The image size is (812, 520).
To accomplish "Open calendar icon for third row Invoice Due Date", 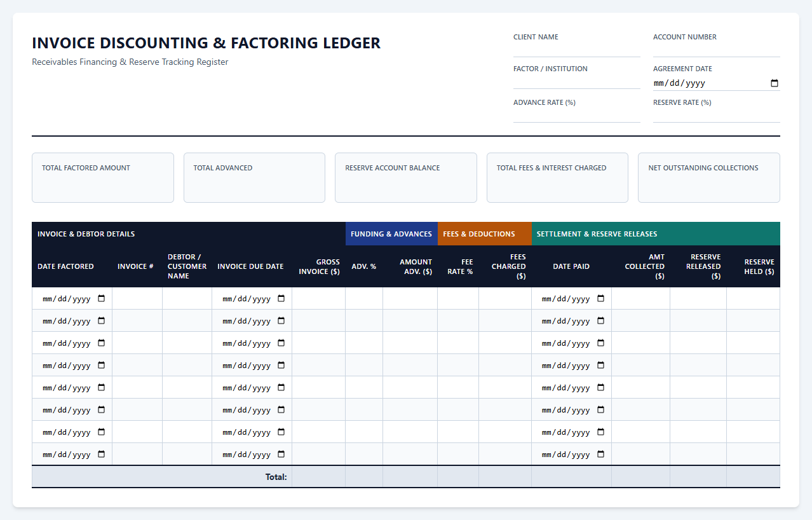I will (x=281, y=343).
